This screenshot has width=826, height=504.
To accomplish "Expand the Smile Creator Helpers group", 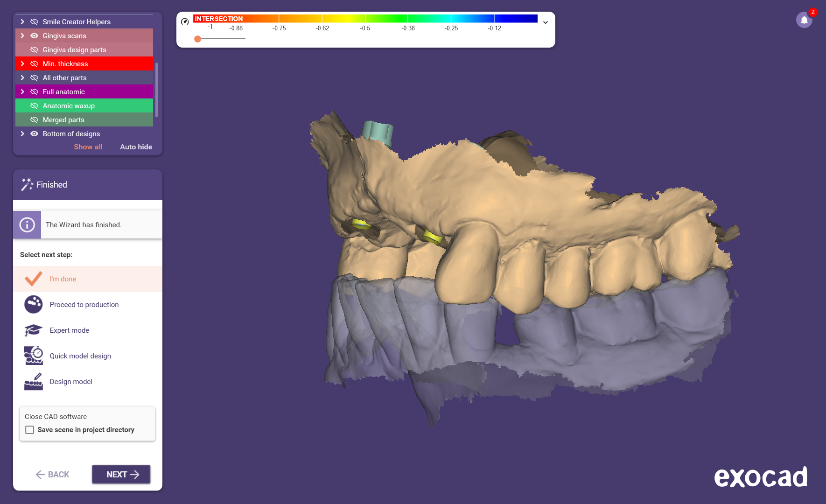I will coord(22,22).
